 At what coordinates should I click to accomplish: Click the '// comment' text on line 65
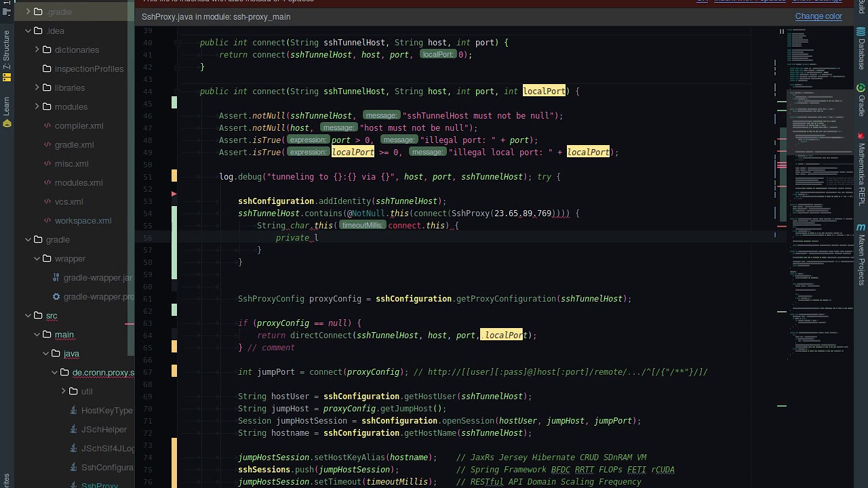(x=271, y=347)
